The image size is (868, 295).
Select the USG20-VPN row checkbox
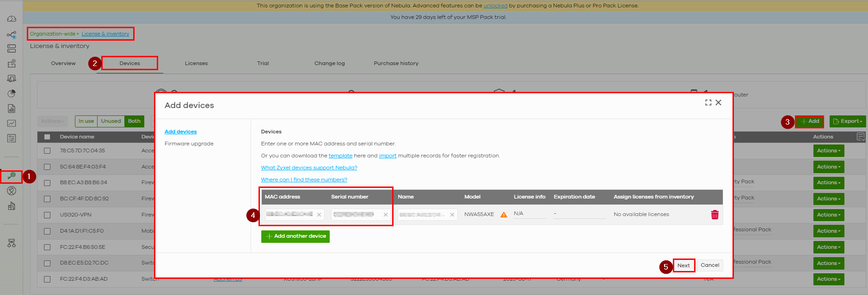[x=47, y=215]
